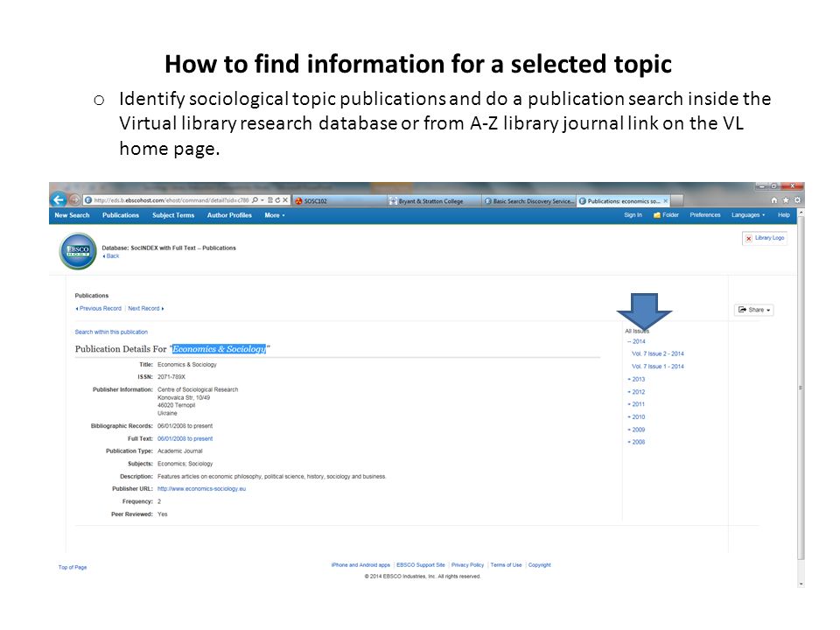Expand the 2013 issues

click(x=636, y=379)
